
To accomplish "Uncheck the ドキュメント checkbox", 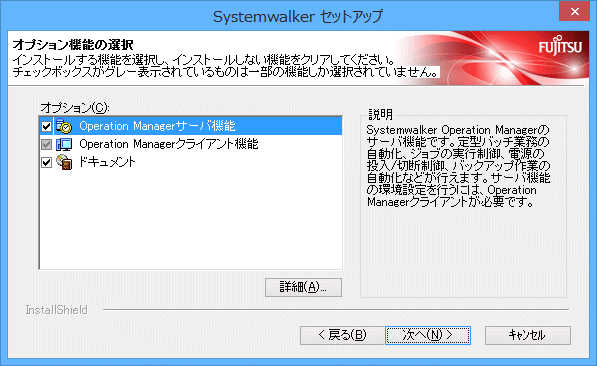I will [46, 163].
